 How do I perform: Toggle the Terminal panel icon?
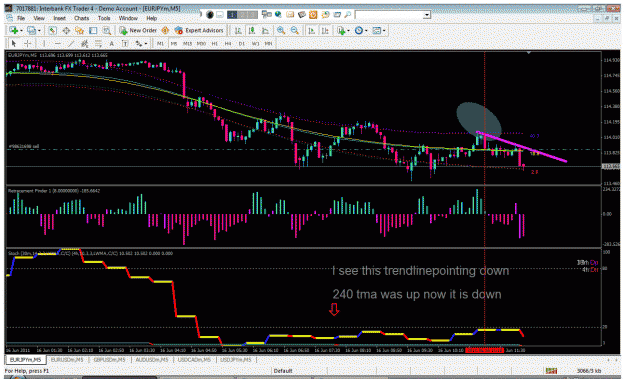pyautogui.click(x=93, y=30)
